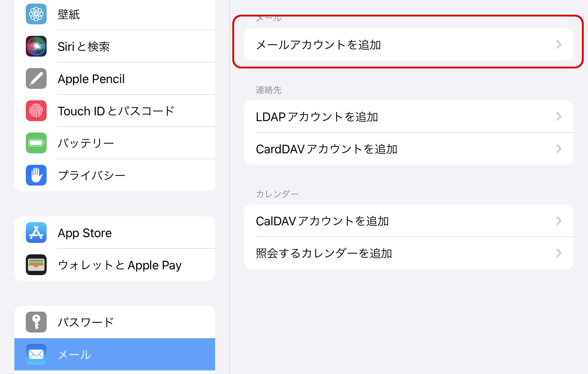Choose 照会するカレンダーを追加 row text
The image size is (588, 374).
tap(324, 253)
